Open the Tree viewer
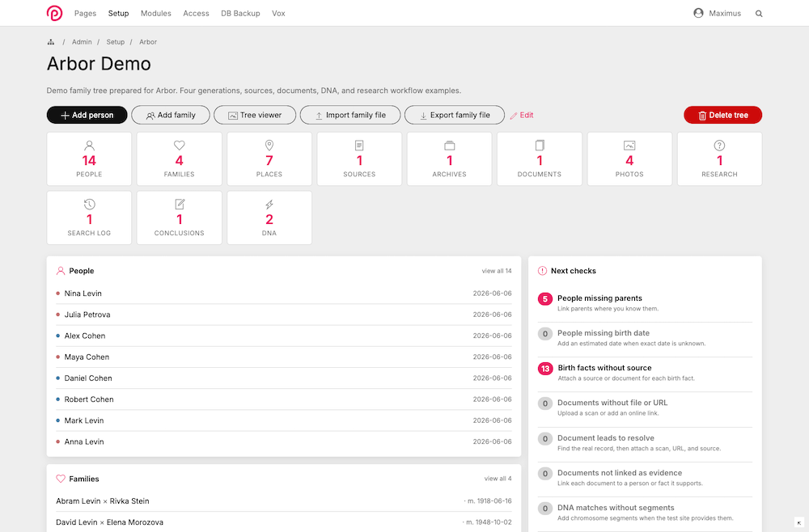Image resolution: width=809 pixels, height=532 pixels. pyautogui.click(x=255, y=115)
